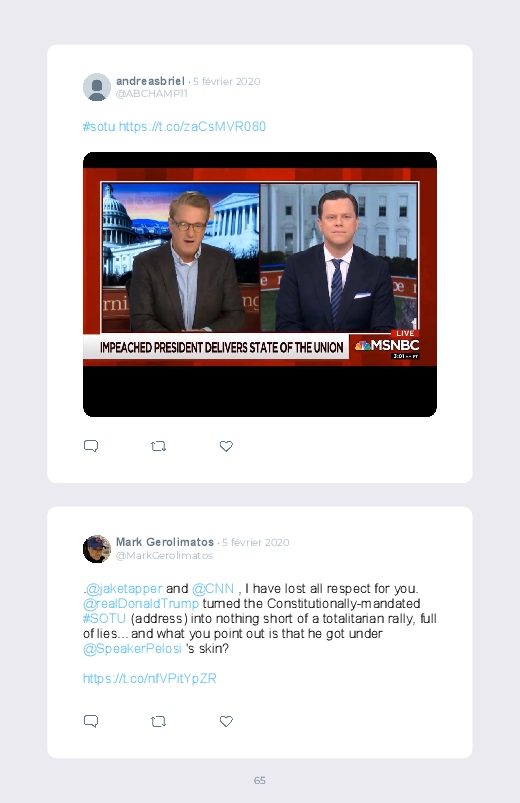Click the @MarkGerolimatos handle
520x803 pixels.
(164, 555)
